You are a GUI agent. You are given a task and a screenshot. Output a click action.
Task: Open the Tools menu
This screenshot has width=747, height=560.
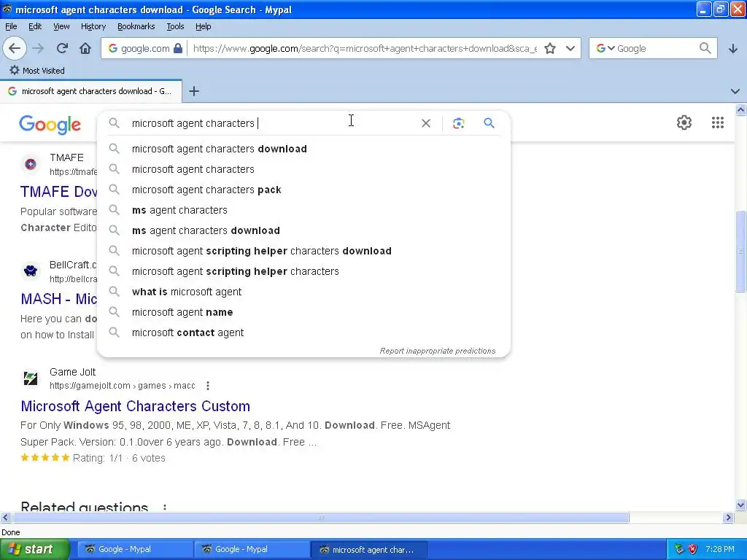pyautogui.click(x=175, y=26)
